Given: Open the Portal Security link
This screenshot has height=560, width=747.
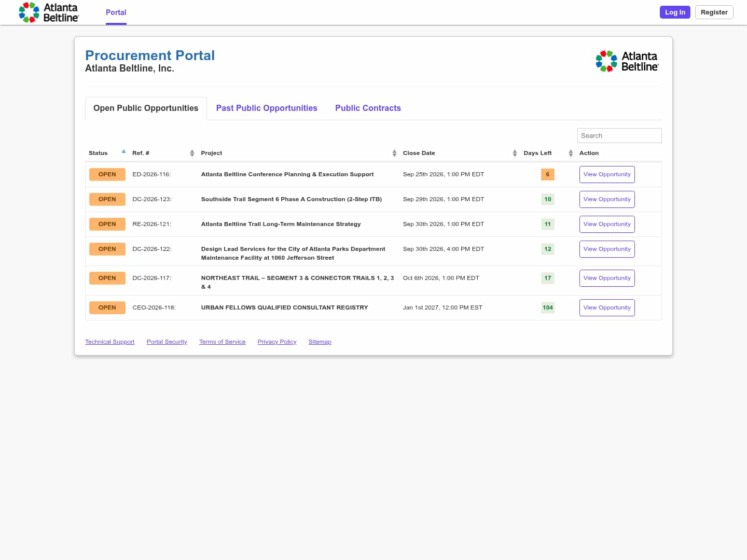Looking at the screenshot, I should point(167,342).
